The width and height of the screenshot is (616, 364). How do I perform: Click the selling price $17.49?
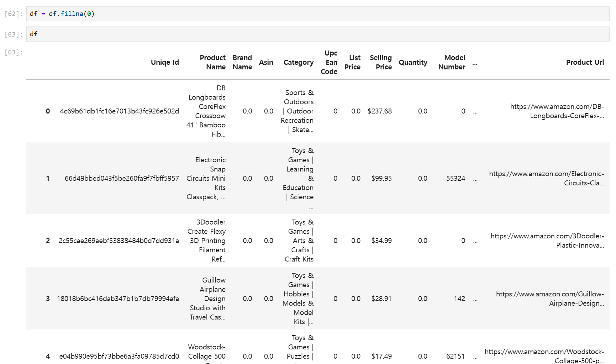tap(381, 356)
